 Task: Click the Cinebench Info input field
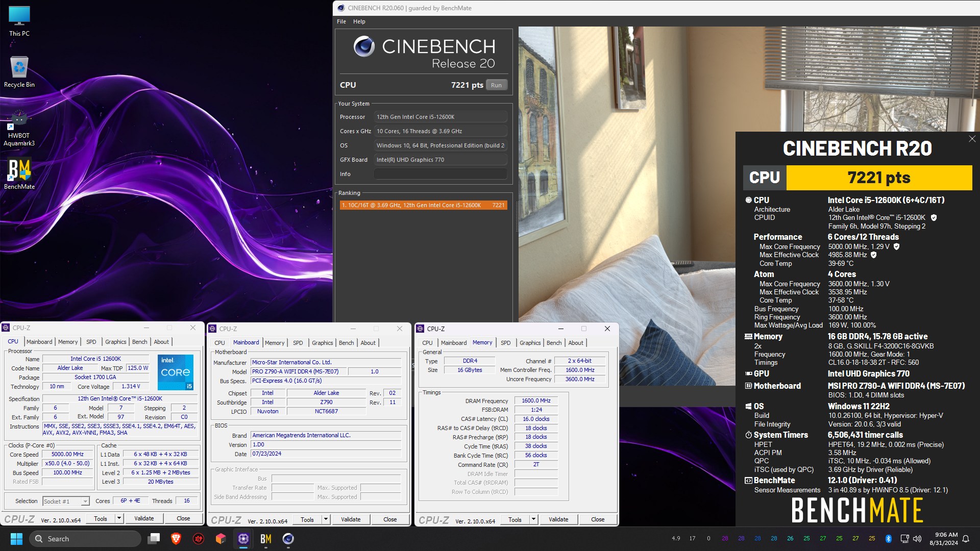(x=440, y=174)
